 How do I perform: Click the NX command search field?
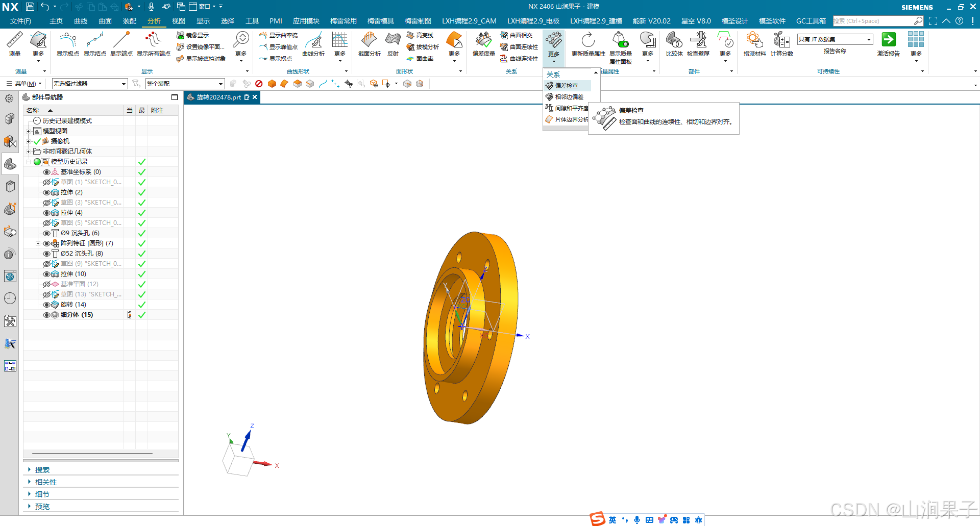tap(874, 21)
